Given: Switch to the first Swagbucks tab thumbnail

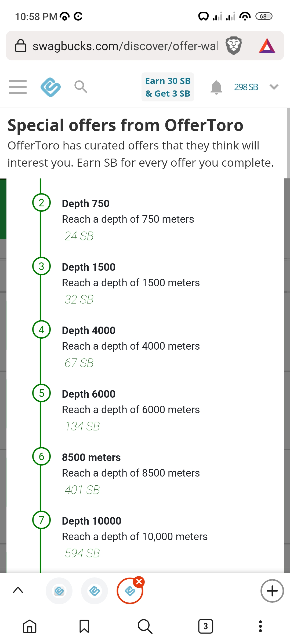Looking at the screenshot, I should click(59, 591).
